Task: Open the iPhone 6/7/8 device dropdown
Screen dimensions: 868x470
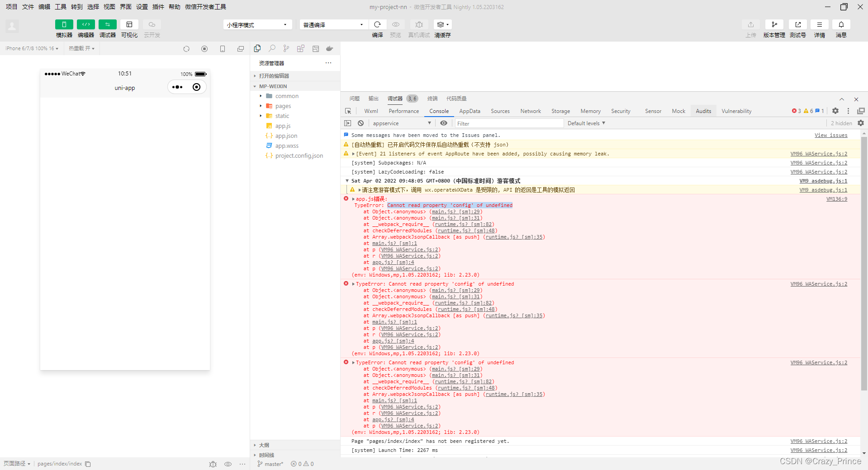Action: (32, 48)
